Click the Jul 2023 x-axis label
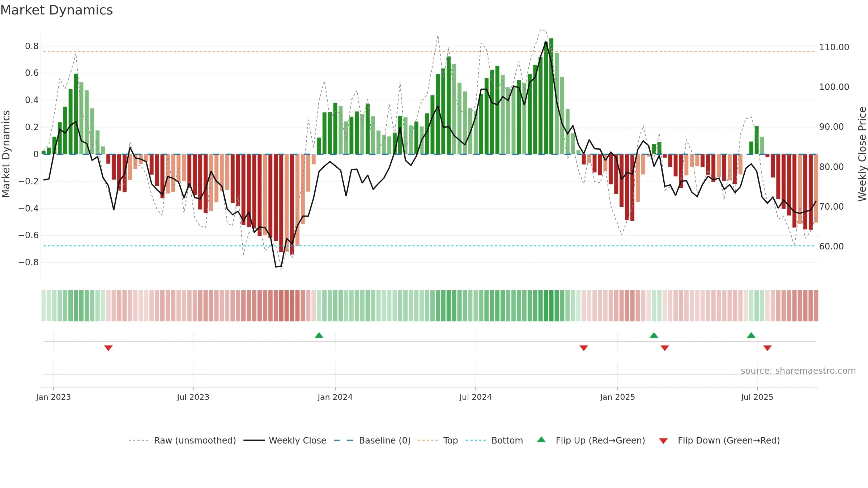Viewport: 868px width, 488px height. coord(193,397)
